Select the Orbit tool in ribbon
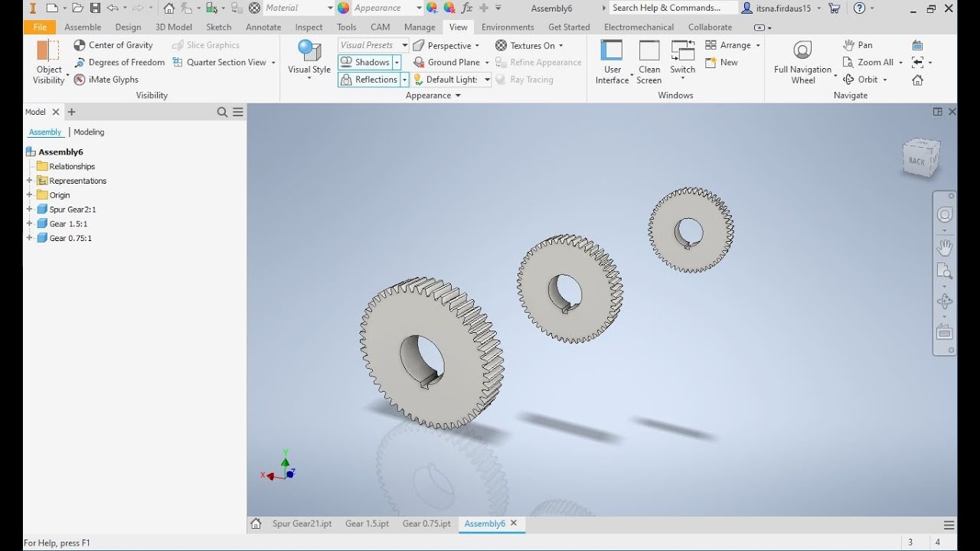The image size is (980, 551). pos(861,80)
